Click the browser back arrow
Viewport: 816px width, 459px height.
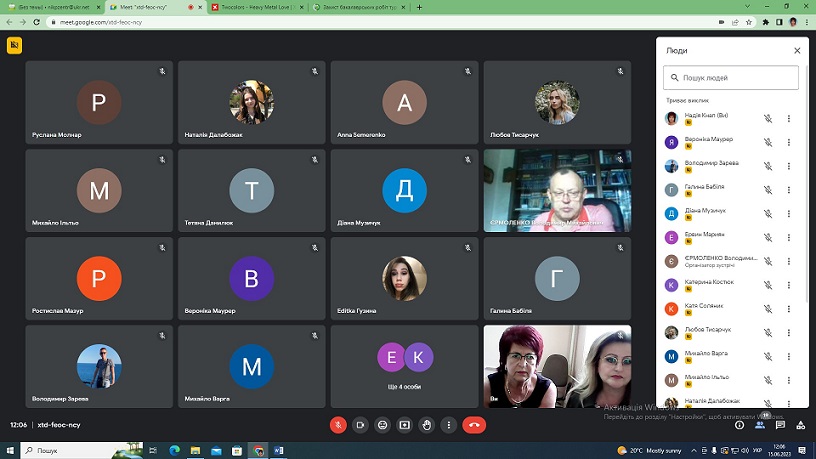9,22
